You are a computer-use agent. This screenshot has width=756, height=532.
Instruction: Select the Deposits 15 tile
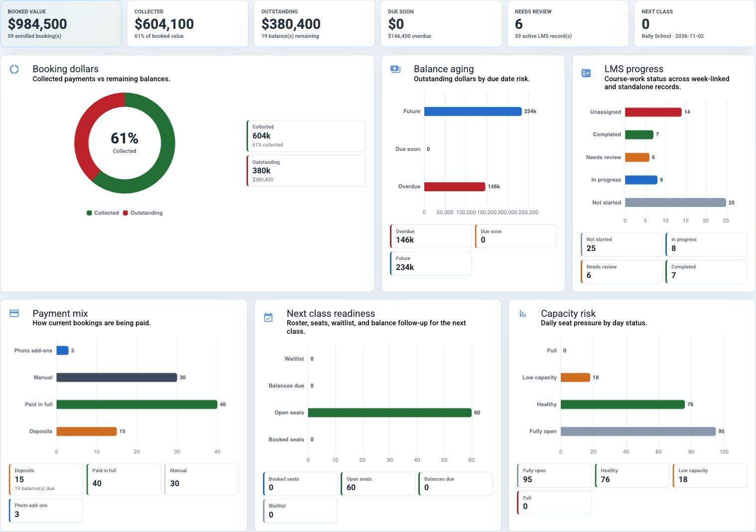46,479
